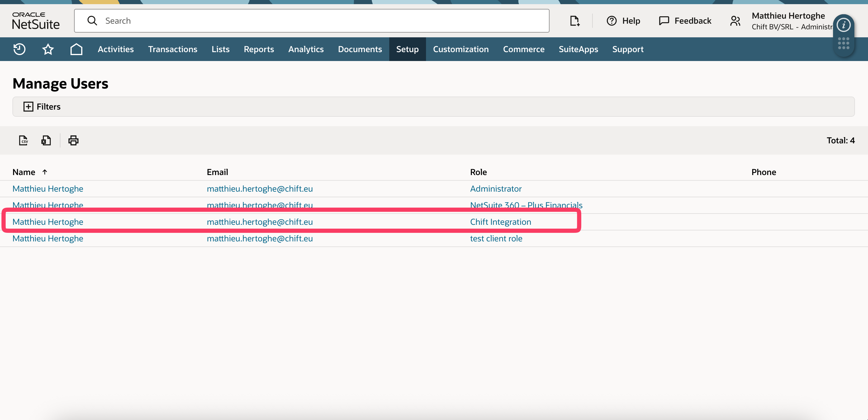Image resolution: width=868 pixels, height=420 pixels.
Task: Open the NetSuite 360 – Plus Financials role
Action: coord(526,205)
